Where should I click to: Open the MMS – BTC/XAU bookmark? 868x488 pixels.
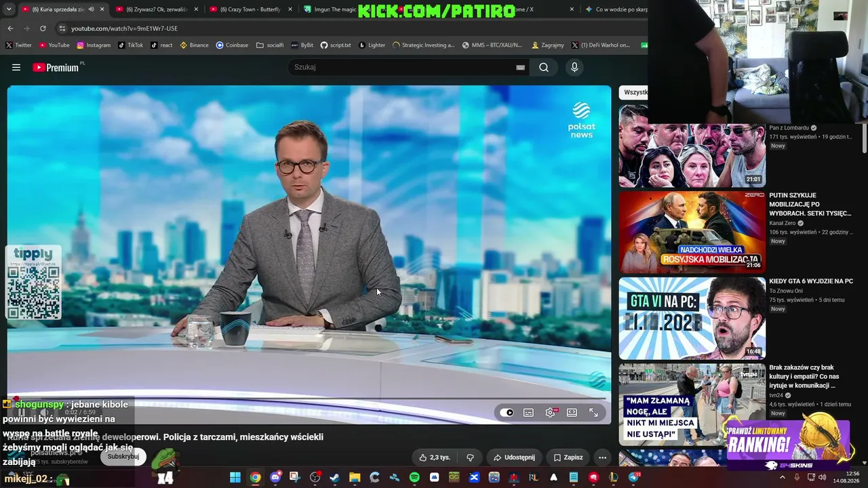492,45
